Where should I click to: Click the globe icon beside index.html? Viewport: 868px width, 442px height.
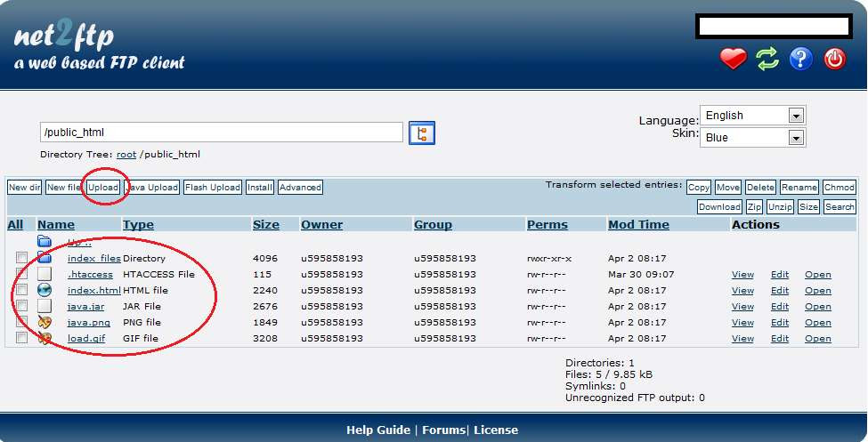coord(45,290)
